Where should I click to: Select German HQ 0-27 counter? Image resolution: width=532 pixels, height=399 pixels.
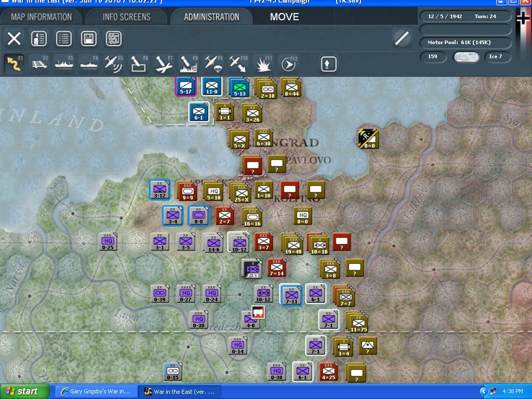click(x=186, y=294)
